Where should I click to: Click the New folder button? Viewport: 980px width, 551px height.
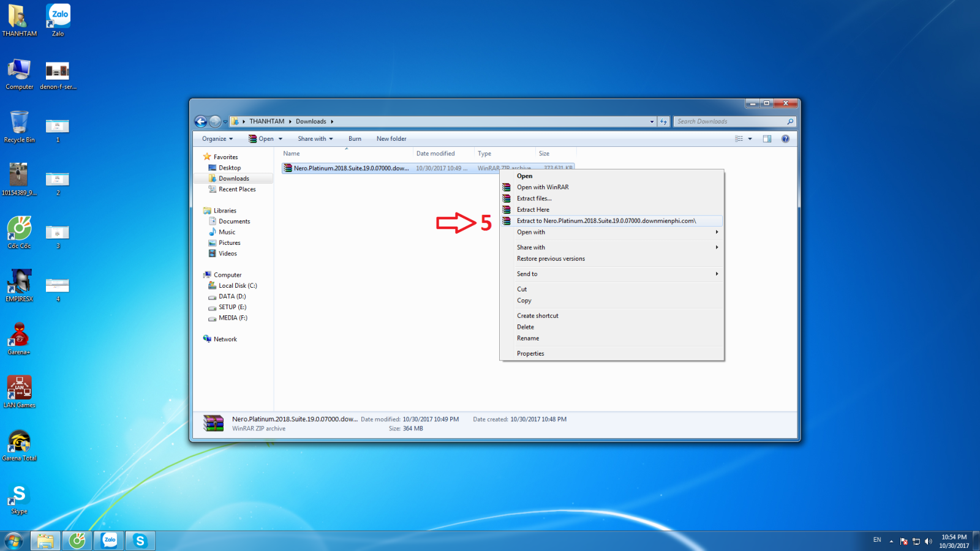[391, 139]
